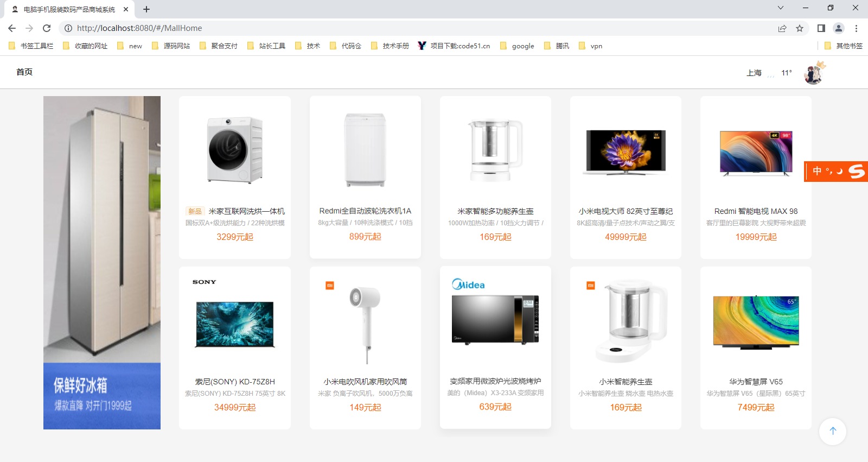This screenshot has width=868, height=462.
Task: Open Chrome three-dot menu
Action: 856,28
